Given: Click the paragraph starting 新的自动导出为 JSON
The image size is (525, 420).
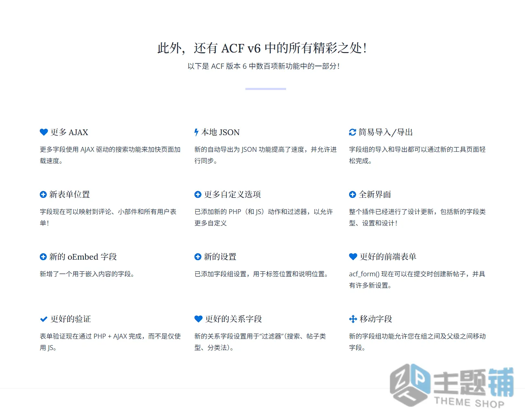Looking at the screenshot, I should pyautogui.click(x=266, y=155).
